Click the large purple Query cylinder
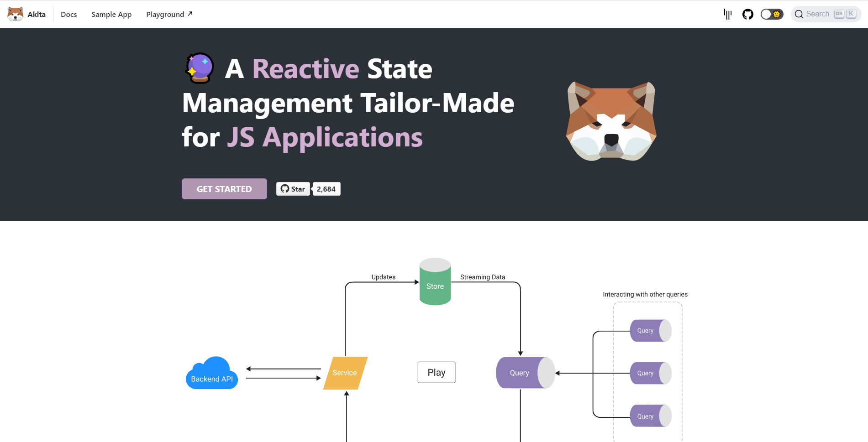Image resolution: width=868 pixels, height=442 pixels. (x=525, y=373)
